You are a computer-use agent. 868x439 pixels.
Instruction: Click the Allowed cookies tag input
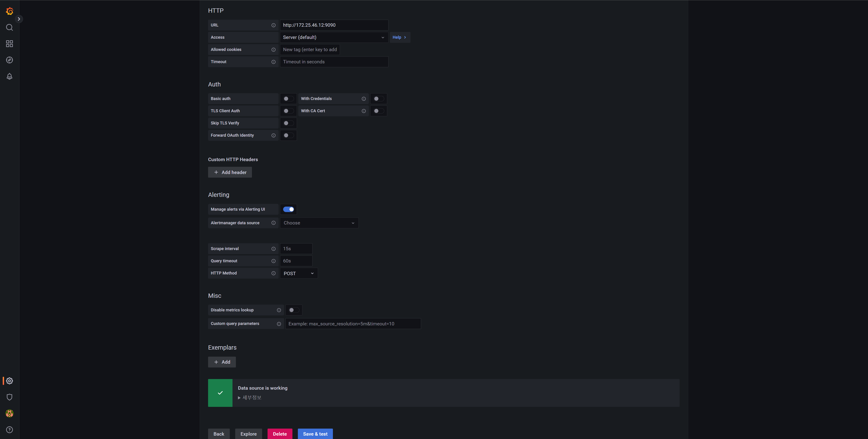(x=310, y=50)
